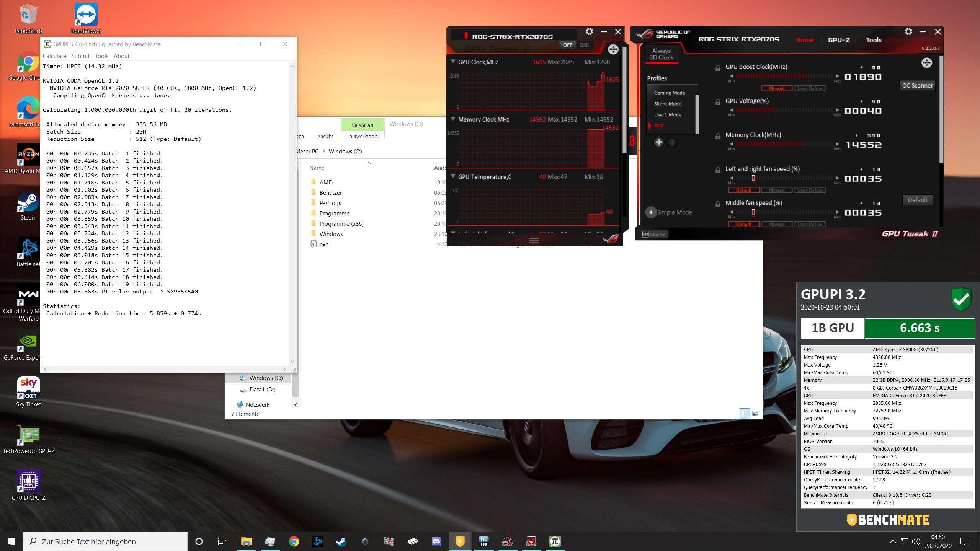Increase Memory Clock with the right arrow
980x551 pixels.
(x=837, y=144)
